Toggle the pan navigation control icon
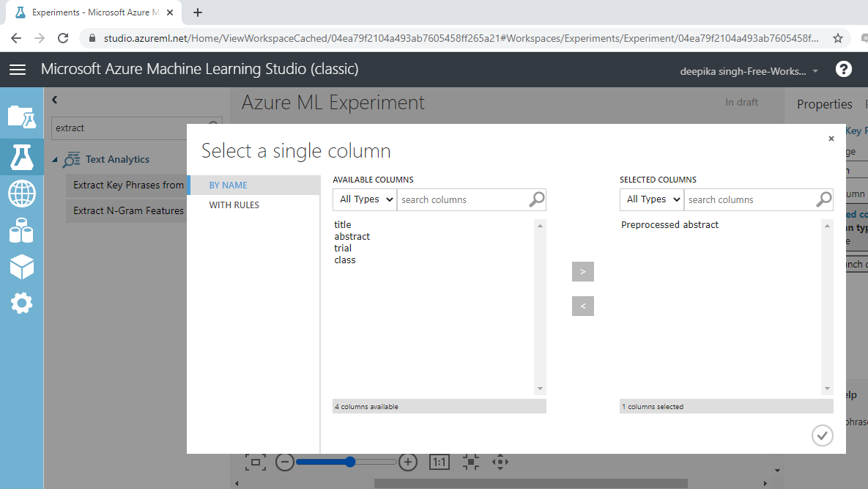 click(x=500, y=462)
